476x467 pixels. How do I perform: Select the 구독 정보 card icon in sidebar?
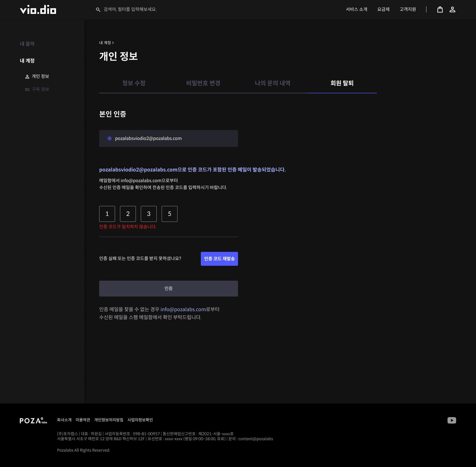tap(27, 89)
